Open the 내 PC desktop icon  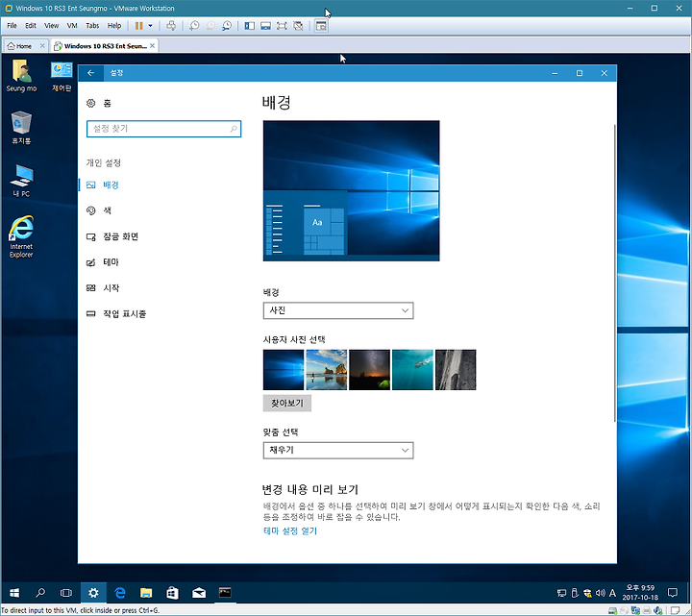tap(21, 181)
